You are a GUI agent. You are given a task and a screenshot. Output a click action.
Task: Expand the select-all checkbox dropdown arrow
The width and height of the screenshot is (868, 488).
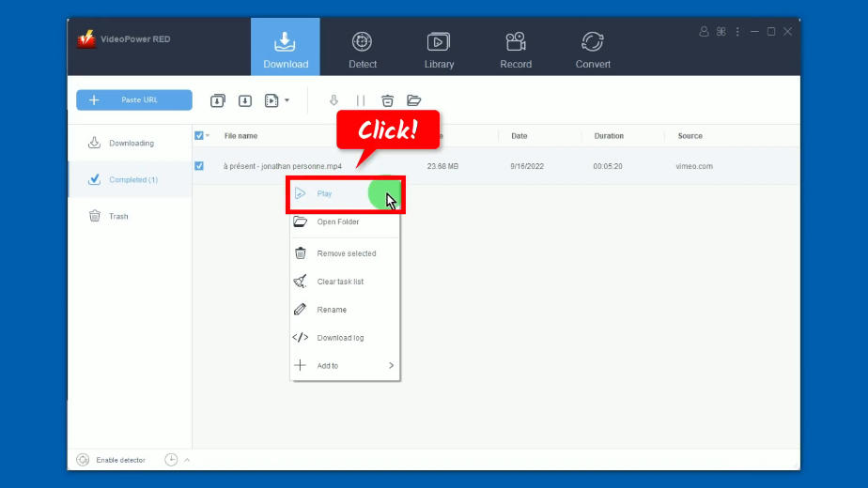pyautogui.click(x=208, y=135)
